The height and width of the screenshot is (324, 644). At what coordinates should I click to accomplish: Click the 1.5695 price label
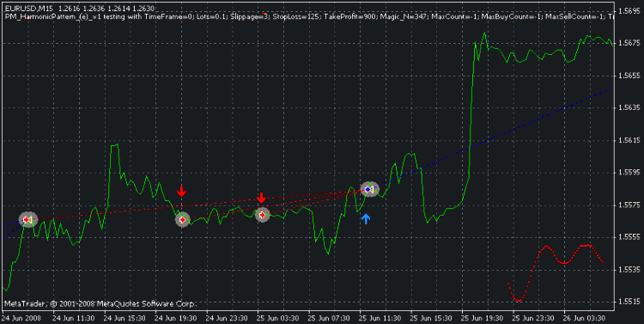(629, 11)
